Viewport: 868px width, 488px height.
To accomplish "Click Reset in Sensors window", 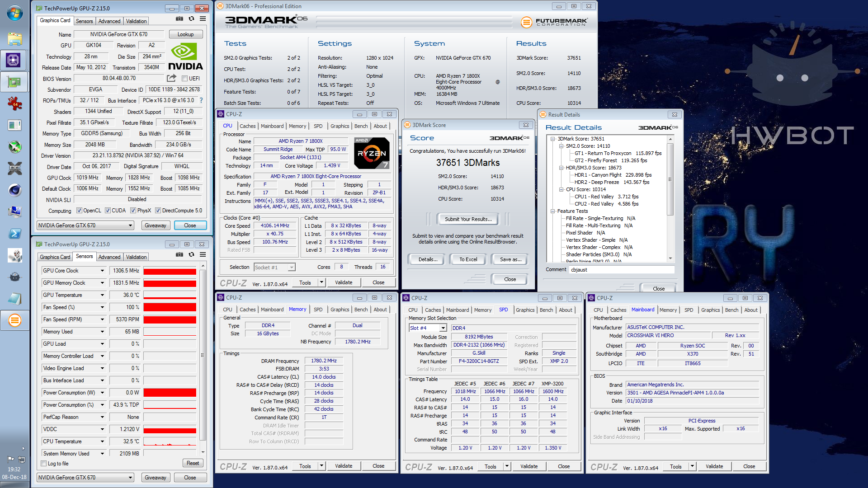I will 193,463.
